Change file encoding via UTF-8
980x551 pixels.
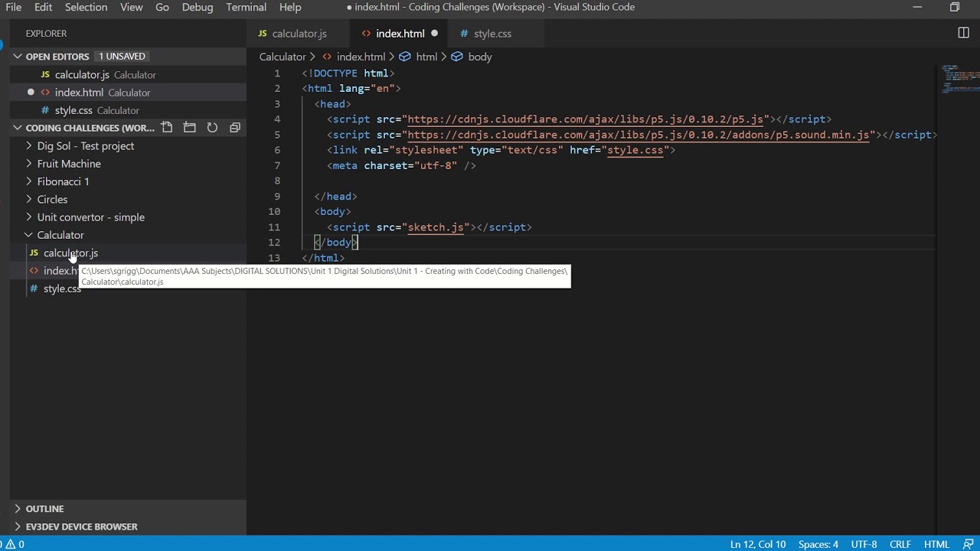pos(864,544)
